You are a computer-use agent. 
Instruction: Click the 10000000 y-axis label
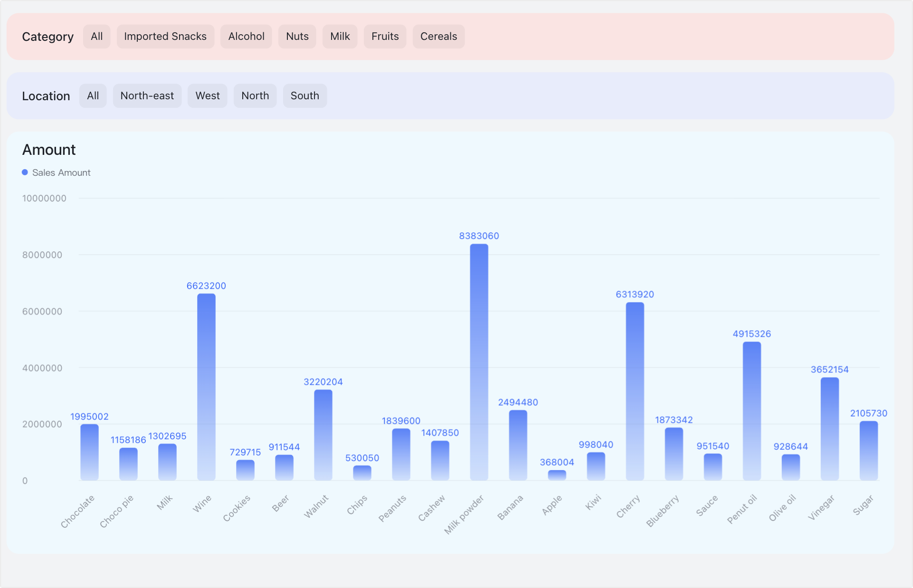tap(44, 199)
